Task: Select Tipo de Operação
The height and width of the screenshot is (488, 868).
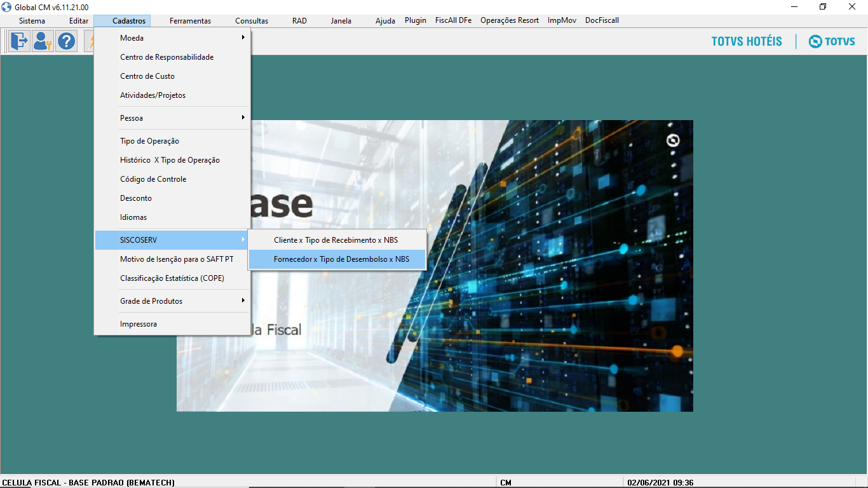Action: pyautogui.click(x=172, y=141)
